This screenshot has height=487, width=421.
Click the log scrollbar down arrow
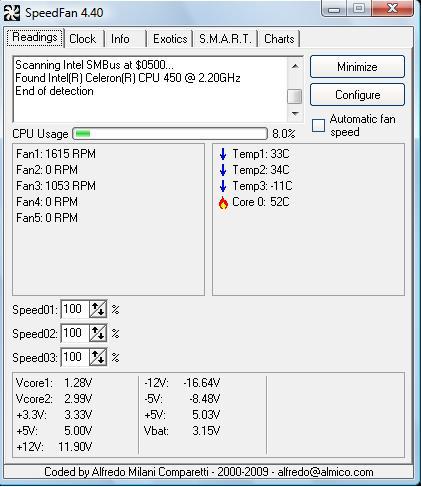point(295,114)
